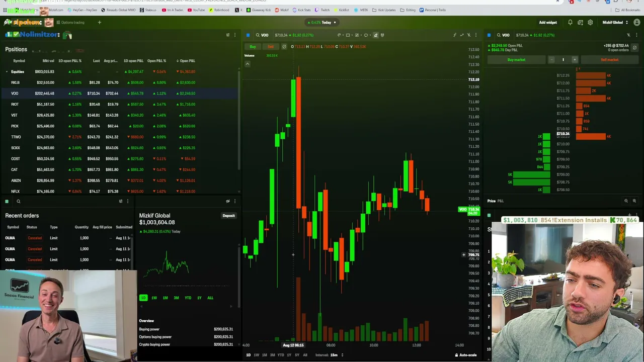644x362 pixels.
Task: Click the blue link-color square in ladder header
Action: (x=489, y=35)
